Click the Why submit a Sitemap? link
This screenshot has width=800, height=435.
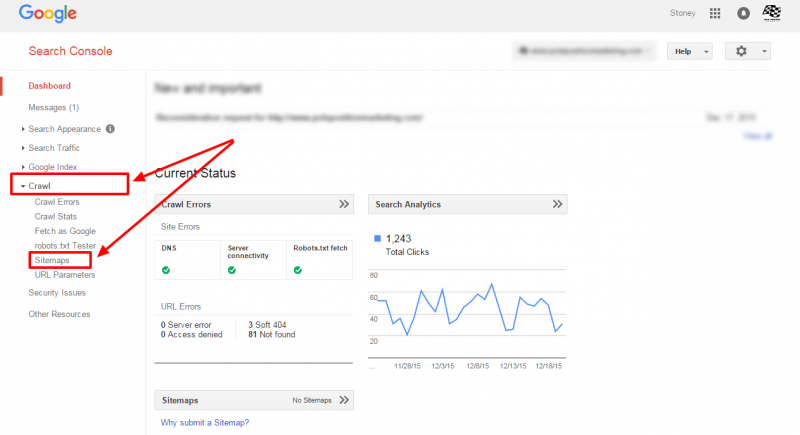point(205,422)
